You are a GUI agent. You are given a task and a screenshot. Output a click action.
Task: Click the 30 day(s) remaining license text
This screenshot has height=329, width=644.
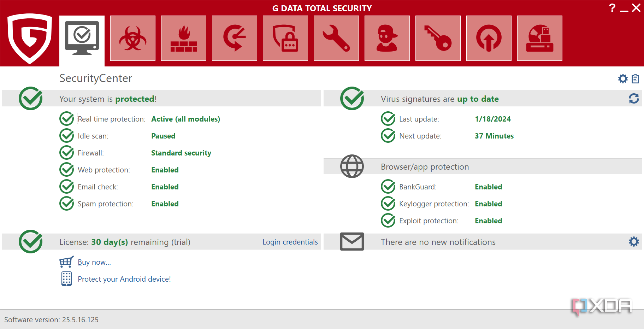click(x=125, y=242)
